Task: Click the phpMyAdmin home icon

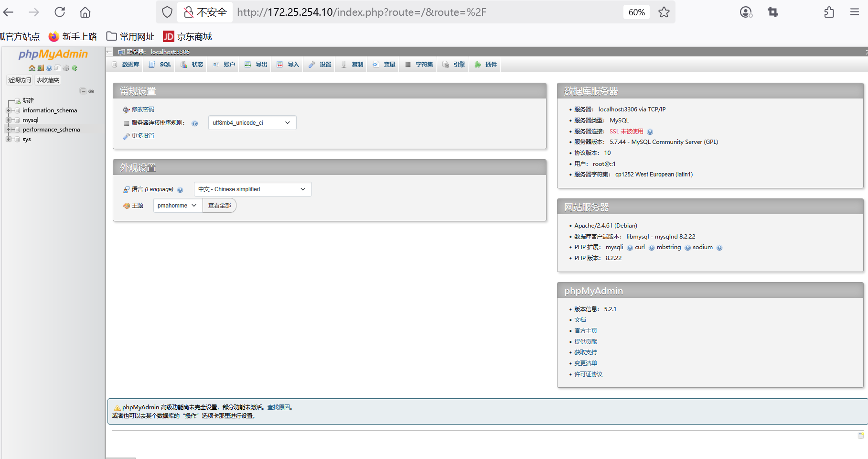Action: 32,68
